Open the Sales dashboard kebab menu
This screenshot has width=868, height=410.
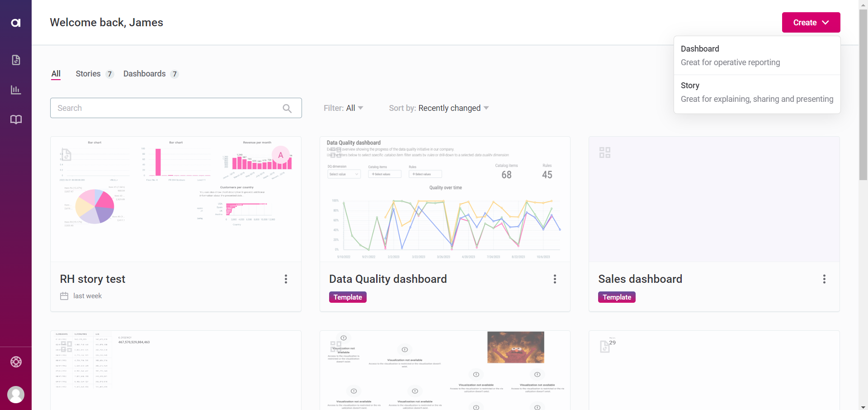(x=824, y=279)
